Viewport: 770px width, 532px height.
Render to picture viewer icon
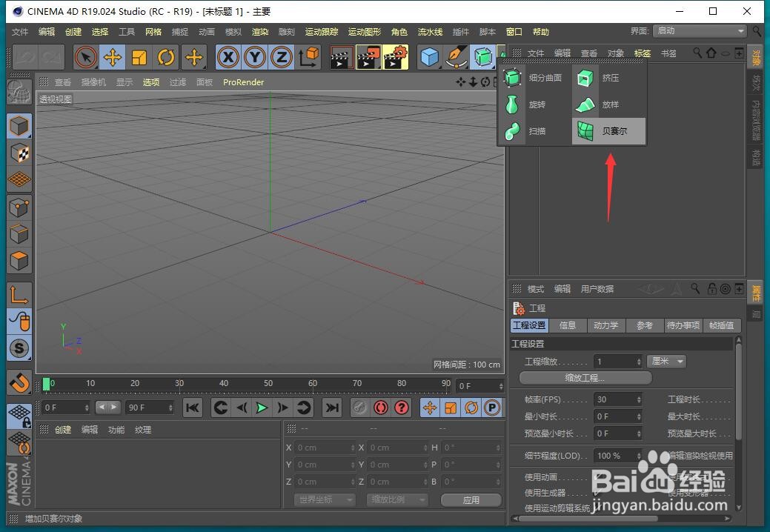coord(368,57)
